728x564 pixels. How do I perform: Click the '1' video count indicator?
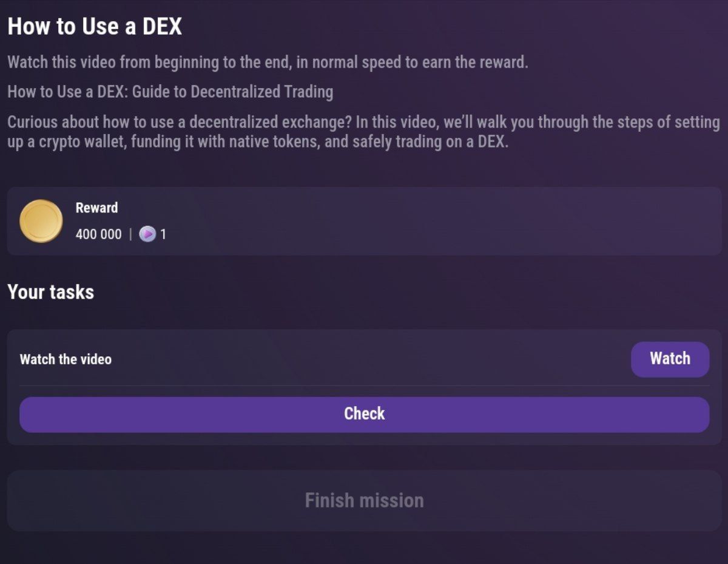coord(163,234)
